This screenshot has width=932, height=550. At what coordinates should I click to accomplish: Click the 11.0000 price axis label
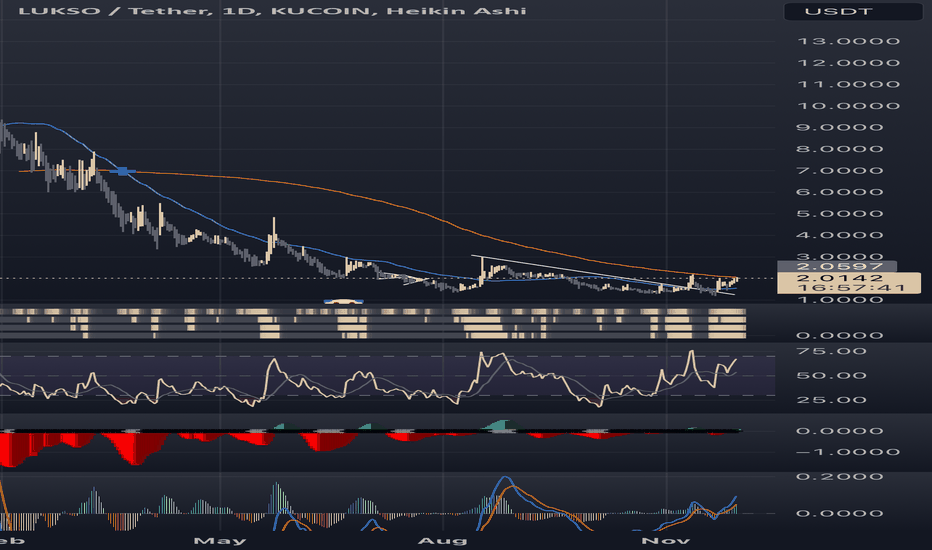point(848,84)
